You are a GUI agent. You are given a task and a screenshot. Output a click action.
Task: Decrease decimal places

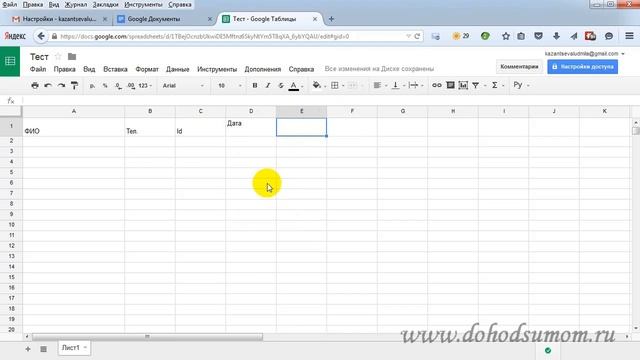coord(118,86)
